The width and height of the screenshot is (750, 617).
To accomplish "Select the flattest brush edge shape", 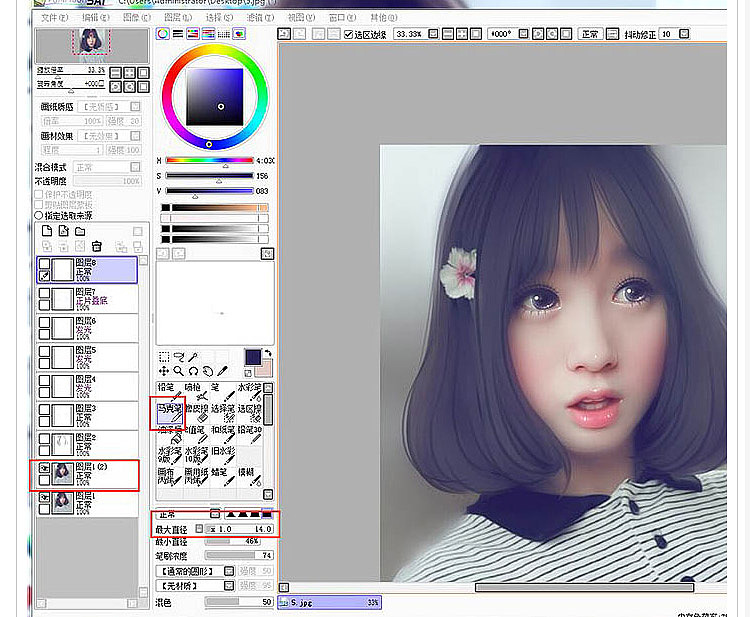I will pyautogui.click(x=267, y=515).
